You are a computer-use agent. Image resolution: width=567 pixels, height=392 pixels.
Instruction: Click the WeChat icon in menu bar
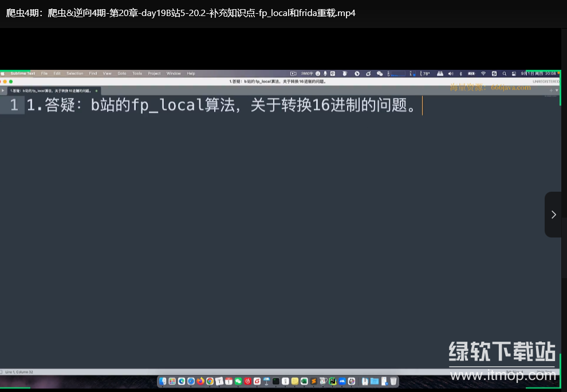pyautogui.click(x=379, y=73)
